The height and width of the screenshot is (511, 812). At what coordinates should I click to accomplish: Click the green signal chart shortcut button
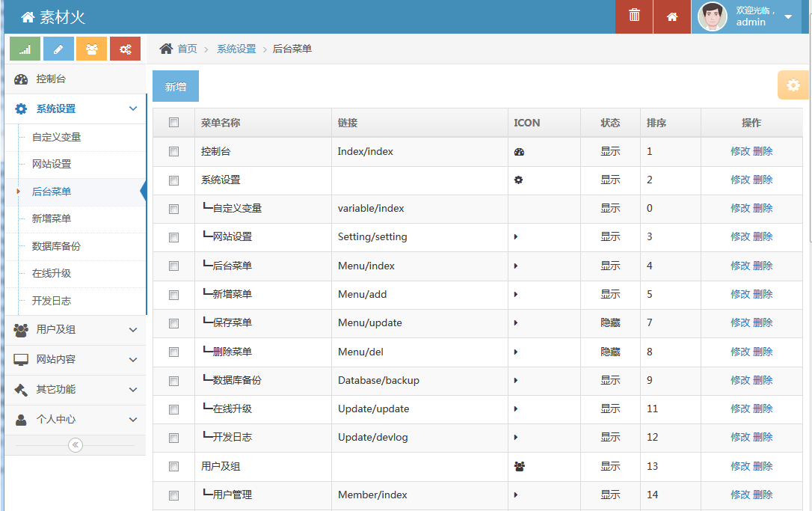click(25, 49)
